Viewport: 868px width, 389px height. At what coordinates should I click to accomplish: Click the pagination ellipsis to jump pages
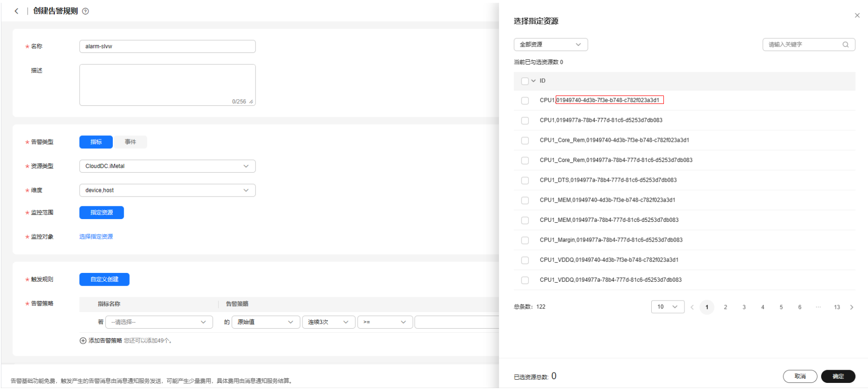coord(818,307)
